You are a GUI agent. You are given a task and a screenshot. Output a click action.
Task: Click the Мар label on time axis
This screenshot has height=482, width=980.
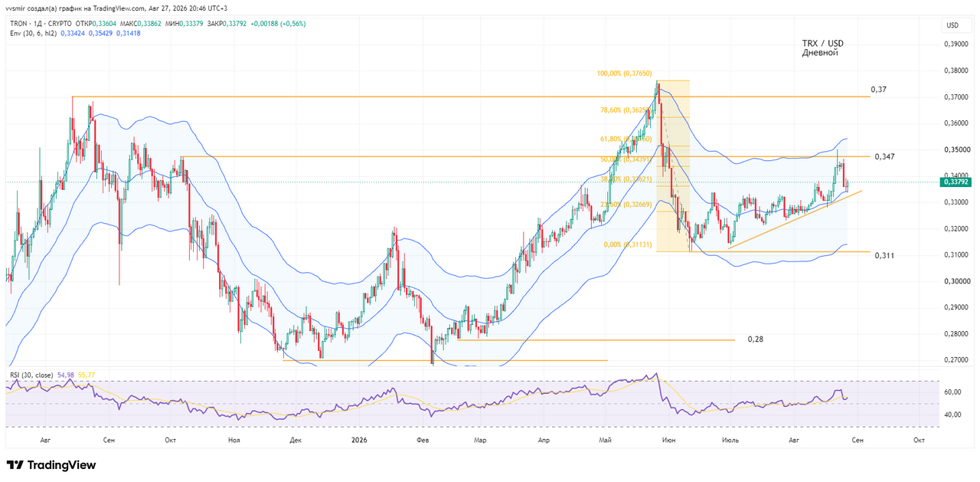point(480,441)
